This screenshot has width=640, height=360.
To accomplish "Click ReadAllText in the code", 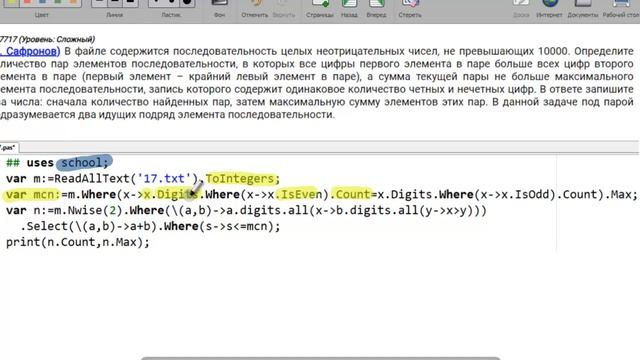I will pyautogui.click(x=92, y=179).
